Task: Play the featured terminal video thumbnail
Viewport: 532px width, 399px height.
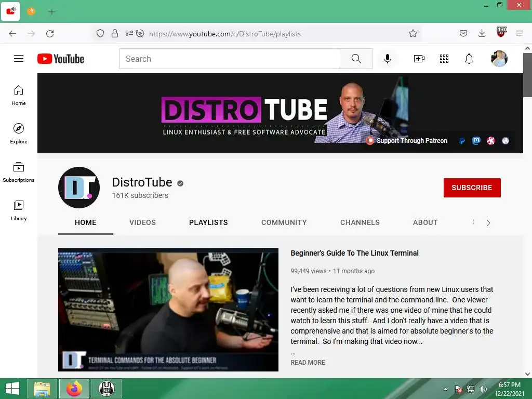Action: (x=168, y=310)
